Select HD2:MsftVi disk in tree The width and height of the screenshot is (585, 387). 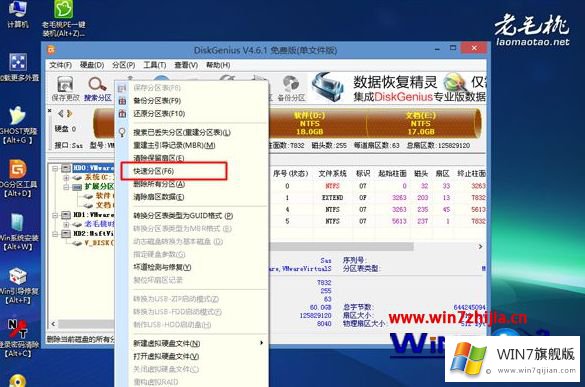pyautogui.click(x=93, y=234)
